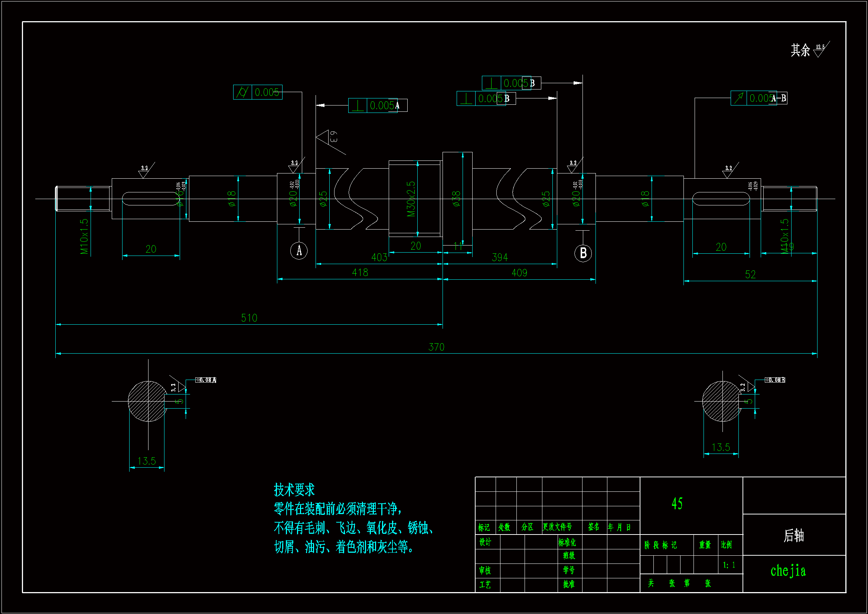This screenshot has width=868, height=614.
Task: Select the part name 后轴
Action: pyautogui.click(x=794, y=535)
